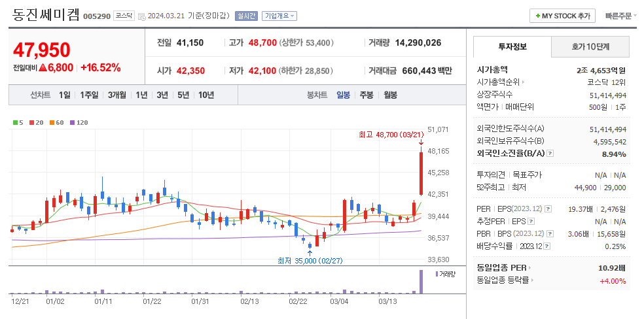Switch to the 투자정보 tab
Image resolution: width=644 pixels, height=319 pixels.
(x=512, y=47)
